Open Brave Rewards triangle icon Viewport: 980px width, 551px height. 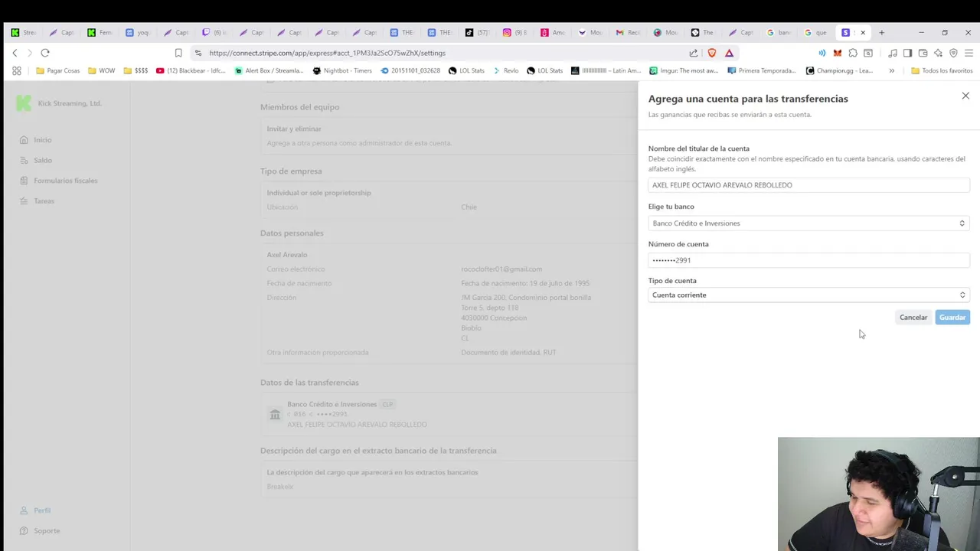pyautogui.click(x=729, y=53)
